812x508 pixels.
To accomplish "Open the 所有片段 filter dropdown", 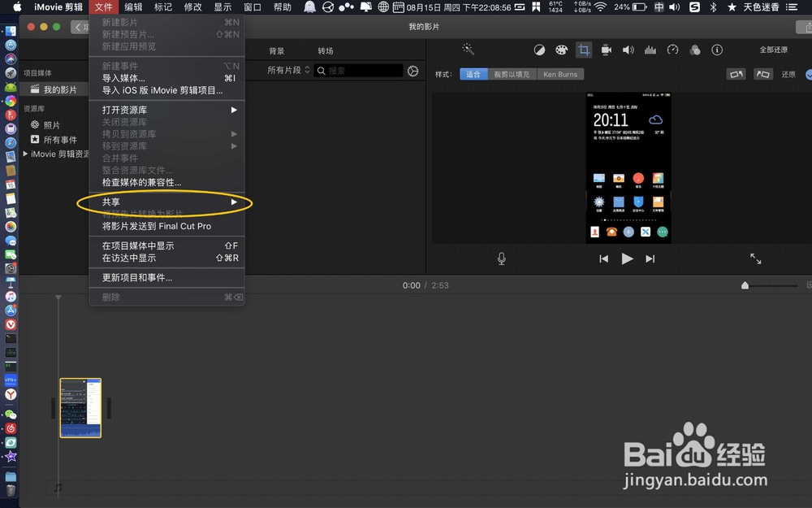I will [288, 70].
